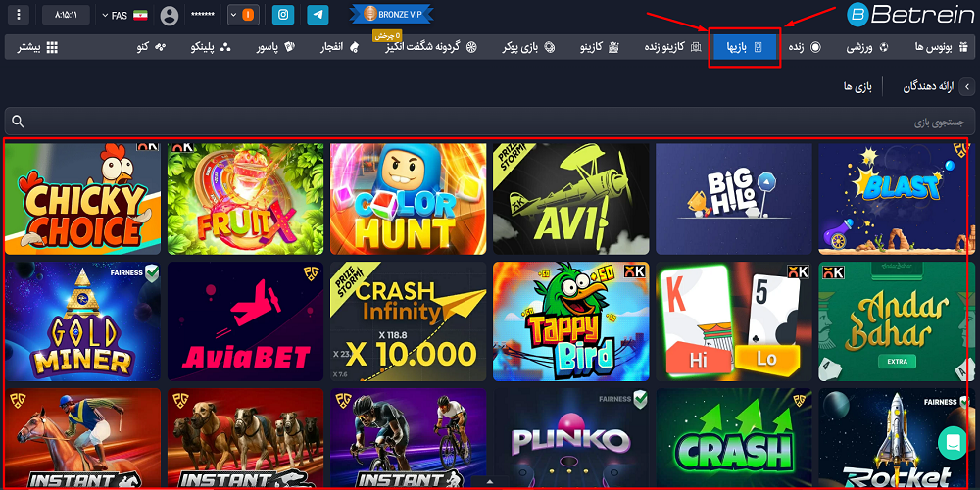Click the user profile avatar icon
The width and height of the screenshot is (980, 490).
(170, 16)
